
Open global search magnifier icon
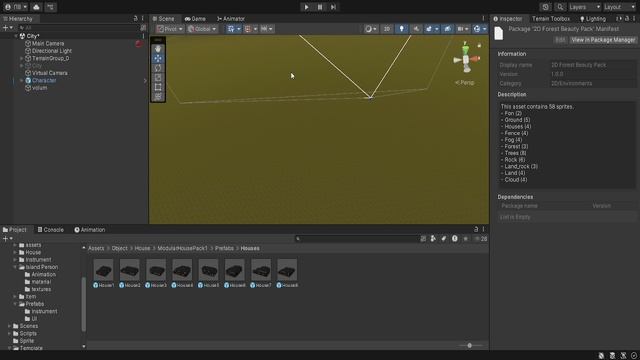tap(560, 7)
